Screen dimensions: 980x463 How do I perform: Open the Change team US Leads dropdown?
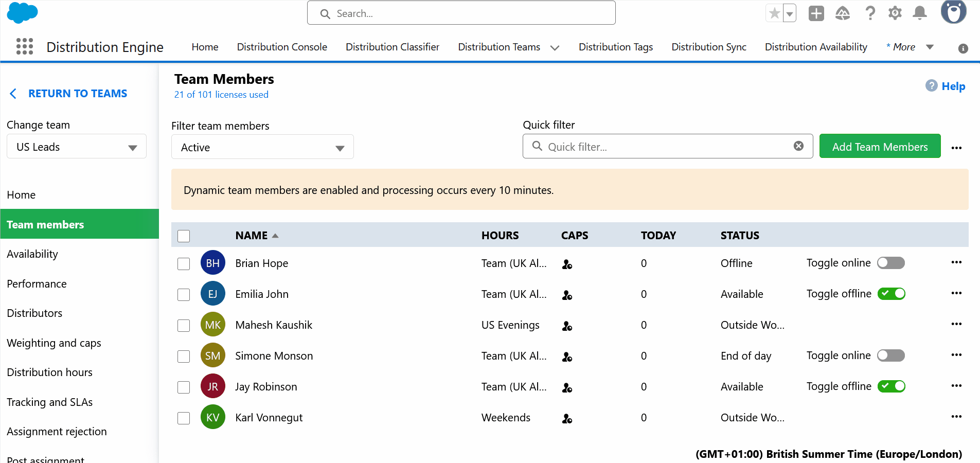[77, 147]
